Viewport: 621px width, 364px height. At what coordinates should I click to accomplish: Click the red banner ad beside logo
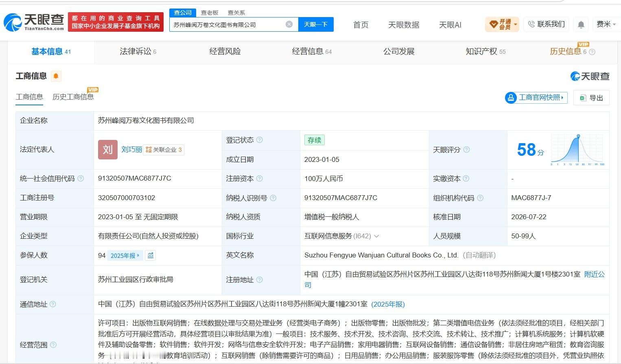[116, 22]
